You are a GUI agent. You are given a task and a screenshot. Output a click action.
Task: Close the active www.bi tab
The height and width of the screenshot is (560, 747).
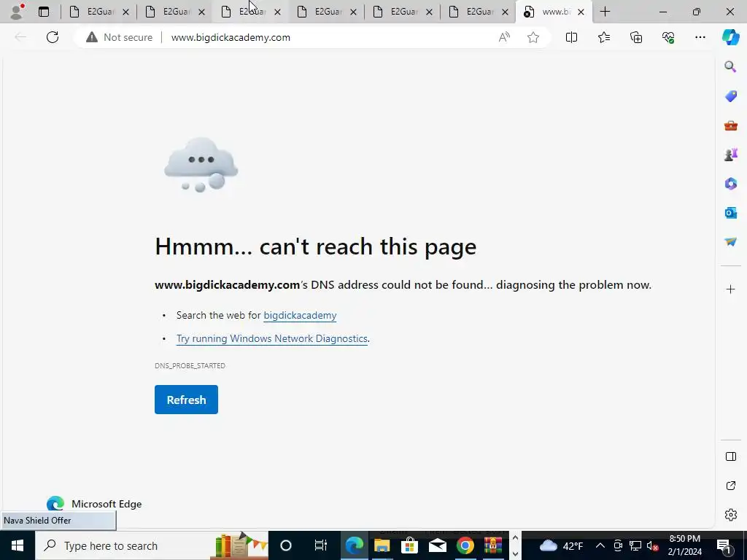(581, 12)
